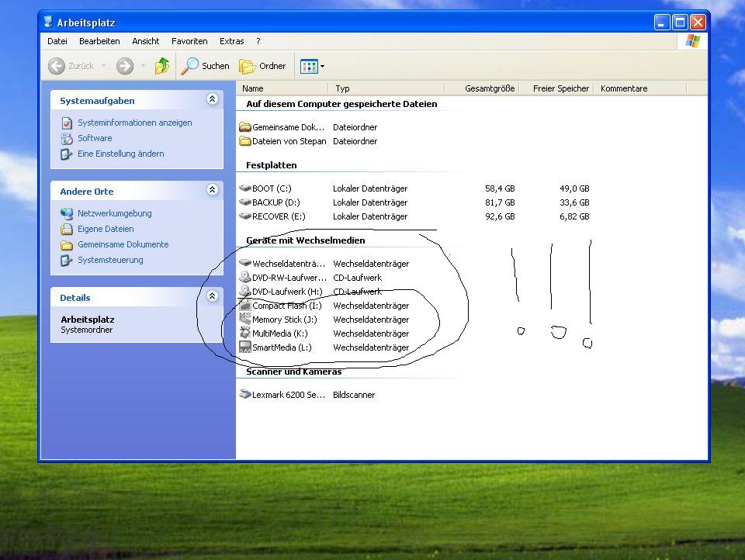Open the Extras menu

pos(231,41)
